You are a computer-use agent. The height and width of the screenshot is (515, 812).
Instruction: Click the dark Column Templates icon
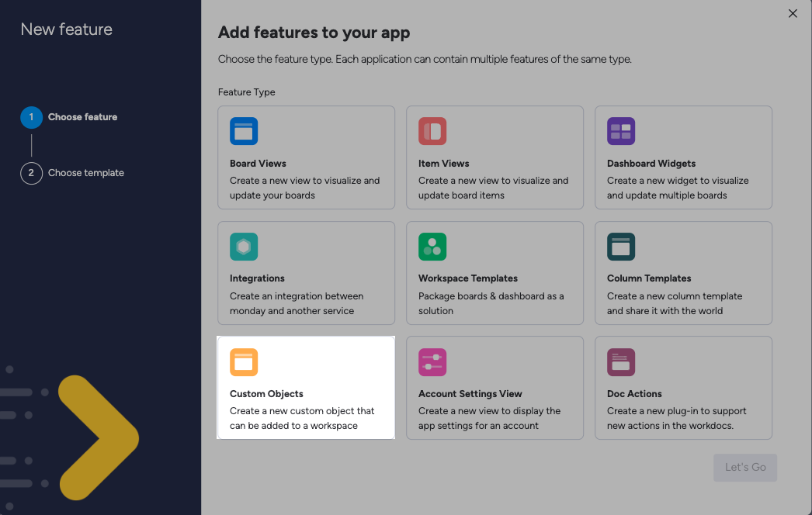pos(621,247)
